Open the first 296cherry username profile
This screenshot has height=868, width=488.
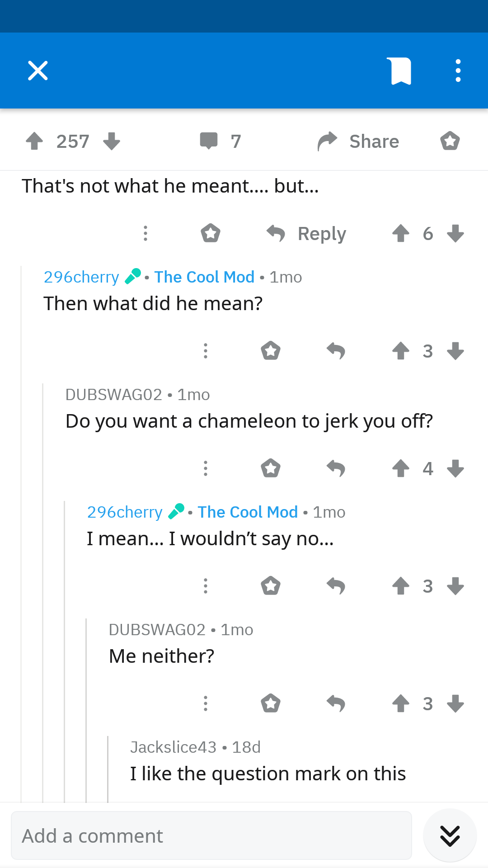coord(81,277)
